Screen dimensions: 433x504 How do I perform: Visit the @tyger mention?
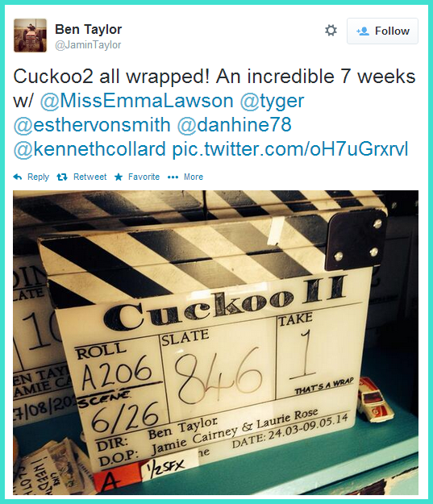[x=272, y=102]
